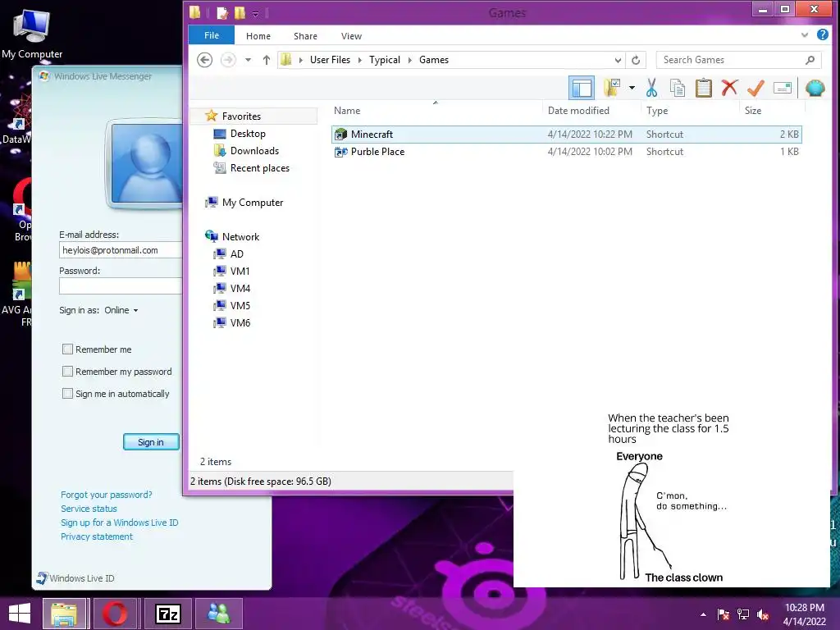Select VM6 network computer

click(240, 322)
